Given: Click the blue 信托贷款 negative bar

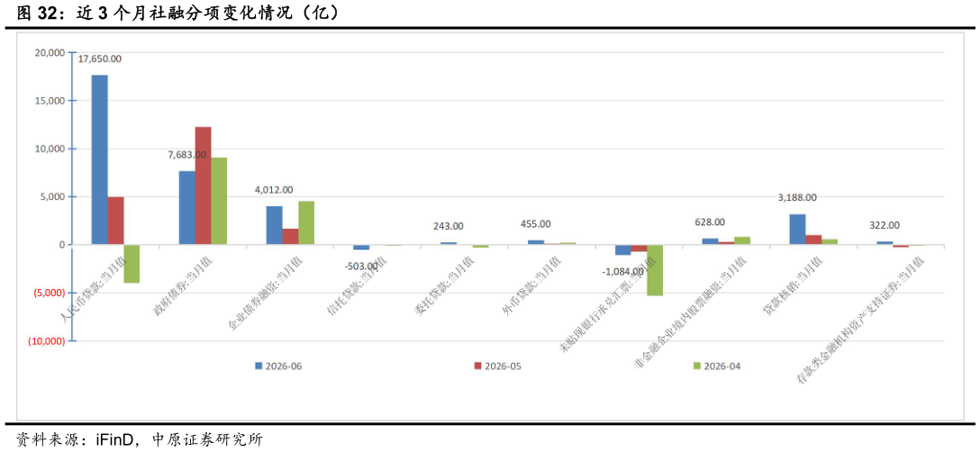Looking at the screenshot, I should tap(361, 248).
